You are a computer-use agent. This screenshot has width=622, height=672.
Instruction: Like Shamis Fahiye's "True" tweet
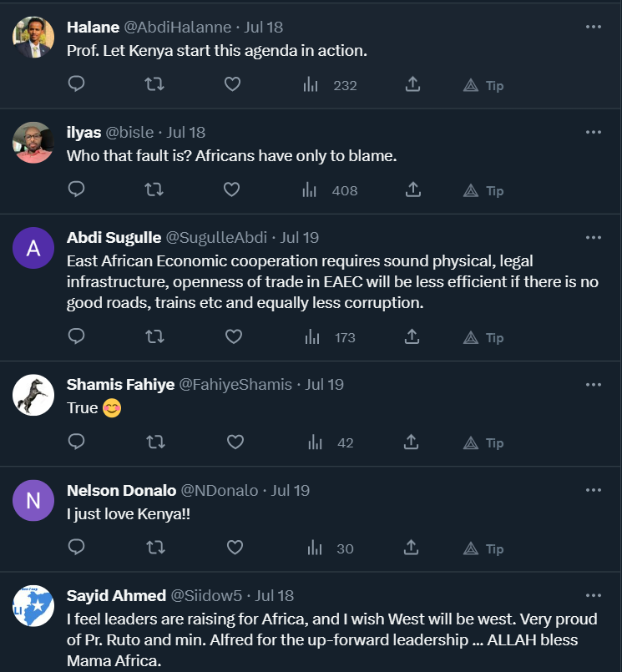(x=235, y=442)
